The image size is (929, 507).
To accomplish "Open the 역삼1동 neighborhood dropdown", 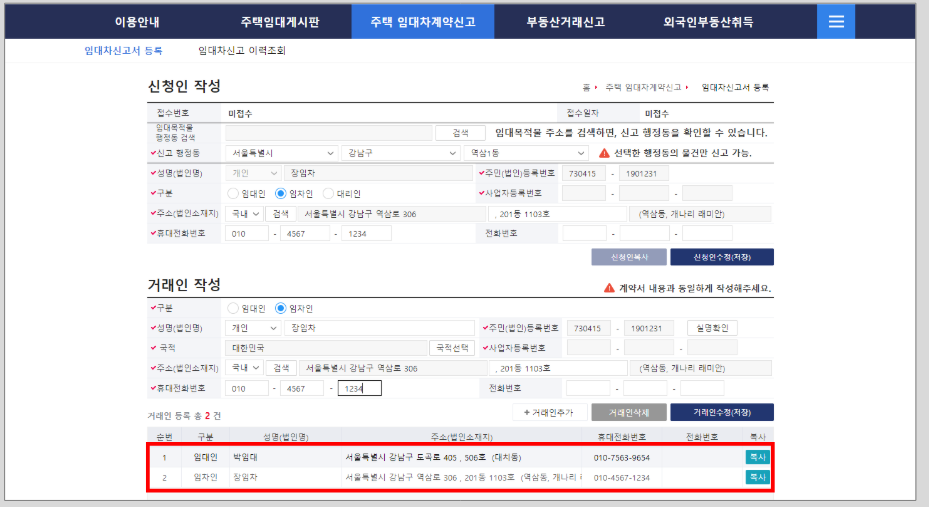I will click(x=526, y=153).
